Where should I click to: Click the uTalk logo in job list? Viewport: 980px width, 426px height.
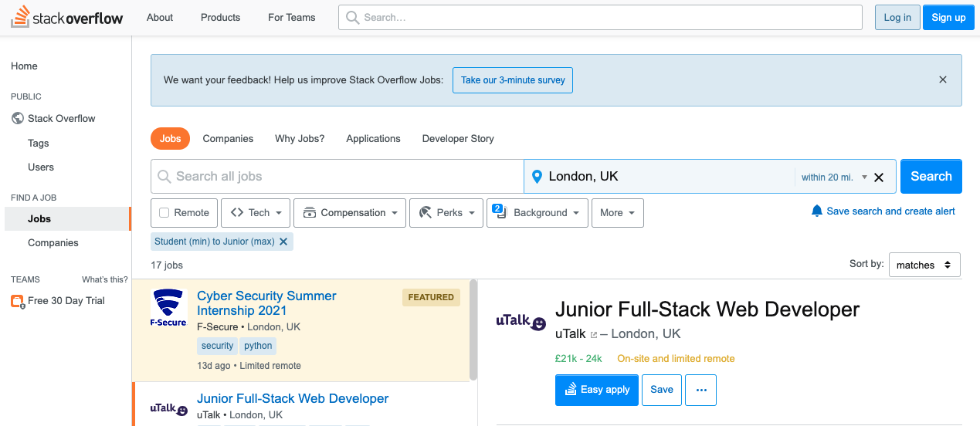click(168, 408)
